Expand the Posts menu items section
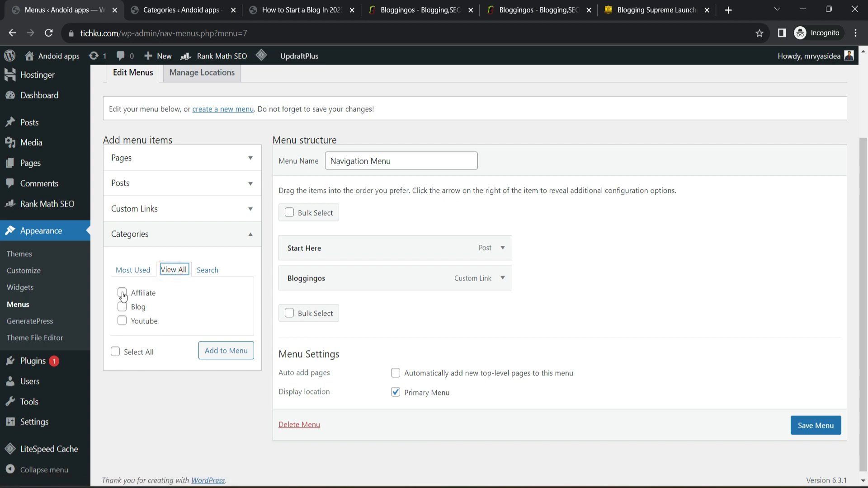868x488 pixels. (251, 183)
